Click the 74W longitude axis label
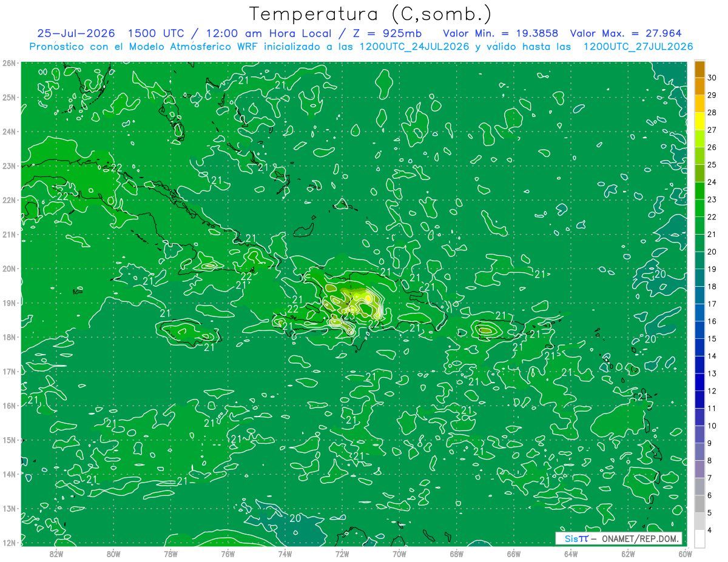The width and height of the screenshot is (728, 562). pyautogui.click(x=285, y=553)
